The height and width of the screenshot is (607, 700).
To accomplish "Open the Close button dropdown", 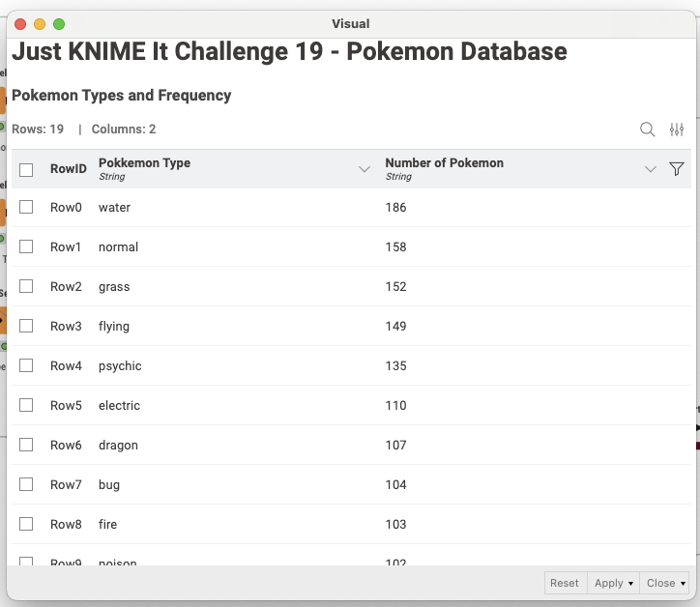I will pos(666,583).
